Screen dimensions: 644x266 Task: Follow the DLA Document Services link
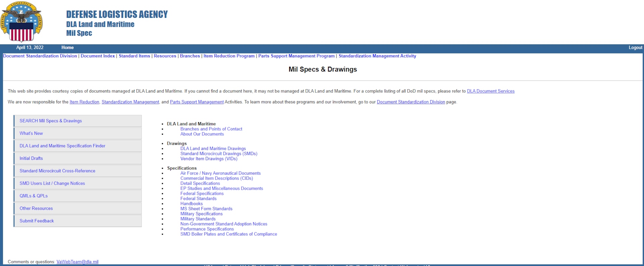(491, 91)
